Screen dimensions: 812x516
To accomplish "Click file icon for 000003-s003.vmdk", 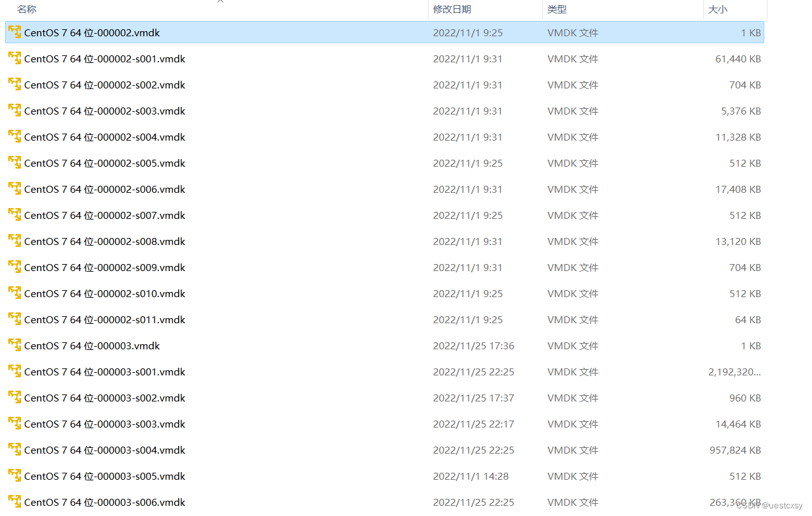I will 15,423.
